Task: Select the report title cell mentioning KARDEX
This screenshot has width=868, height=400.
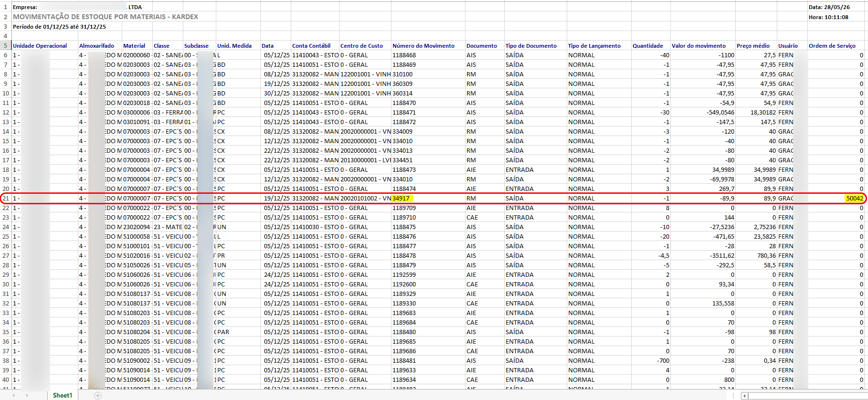Action: [x=106, y=17]
